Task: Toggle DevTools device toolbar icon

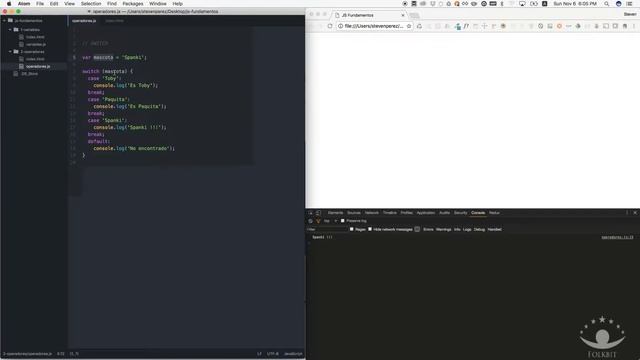Action: point(318,213)
